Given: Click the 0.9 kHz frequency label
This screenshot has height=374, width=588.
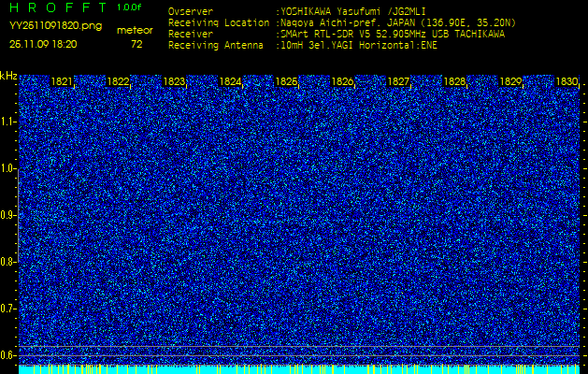Looking at the screenshot, I should [x=7, y=215].
